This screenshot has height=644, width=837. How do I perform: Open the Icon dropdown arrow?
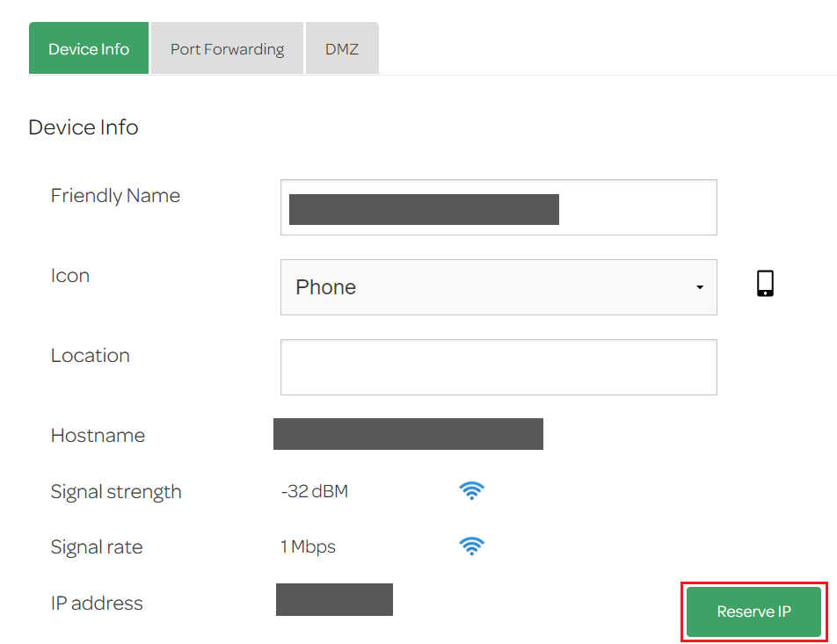coord(701,286)
